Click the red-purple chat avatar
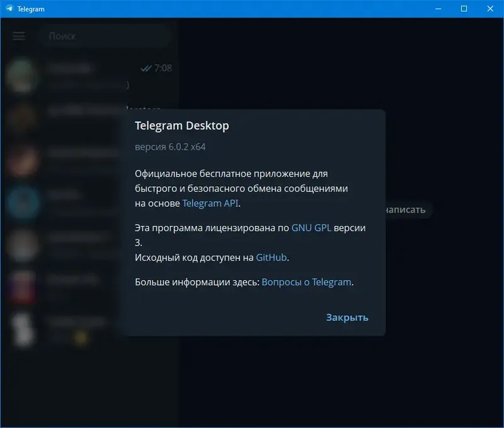The width and height of the screenshot is (504, 428). (23, 288)
